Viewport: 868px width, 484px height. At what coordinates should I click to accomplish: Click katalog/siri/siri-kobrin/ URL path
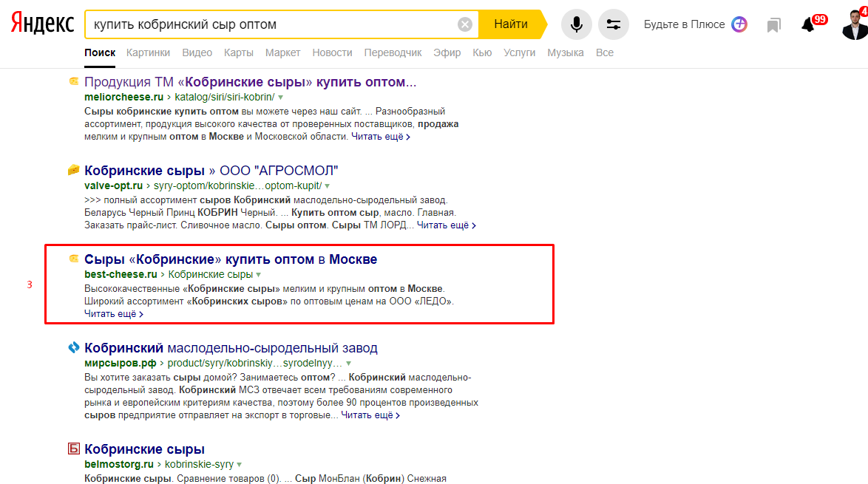[225, 97]
